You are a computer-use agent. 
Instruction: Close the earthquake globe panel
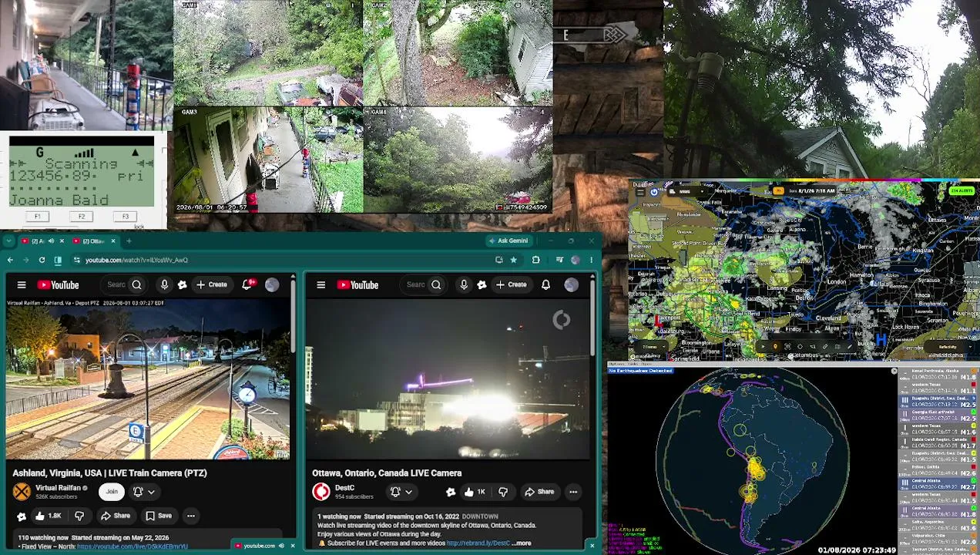pyautogui.click(x=894, y=372)
